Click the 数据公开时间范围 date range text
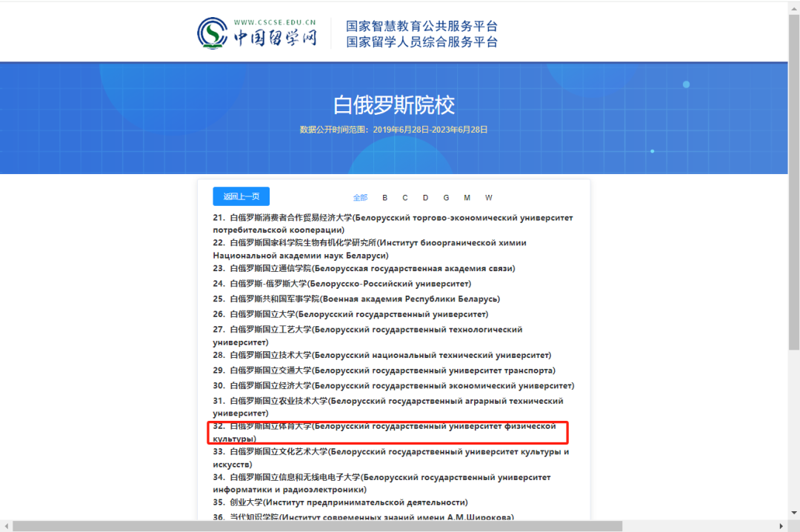Image resolution: width=800 pixels, height=532 pixels. click(393, 130)
